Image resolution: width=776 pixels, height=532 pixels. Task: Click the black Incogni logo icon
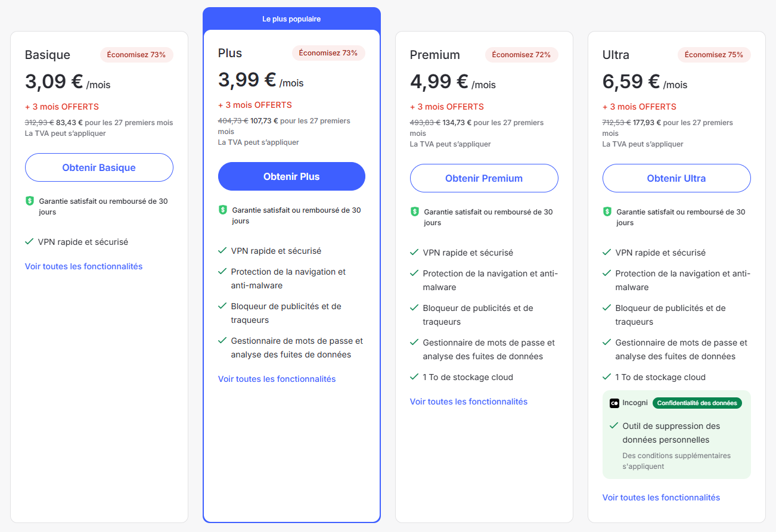[x=614, y=403]
